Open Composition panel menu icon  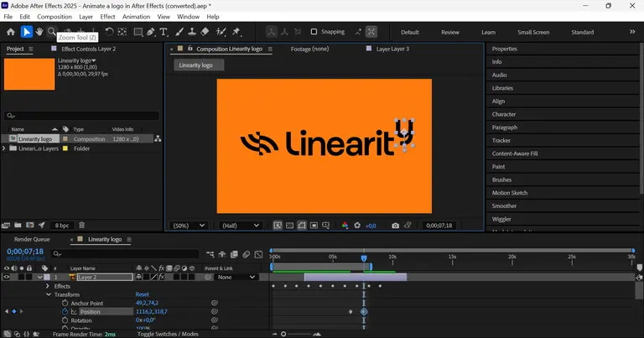(x=270, y=49)
